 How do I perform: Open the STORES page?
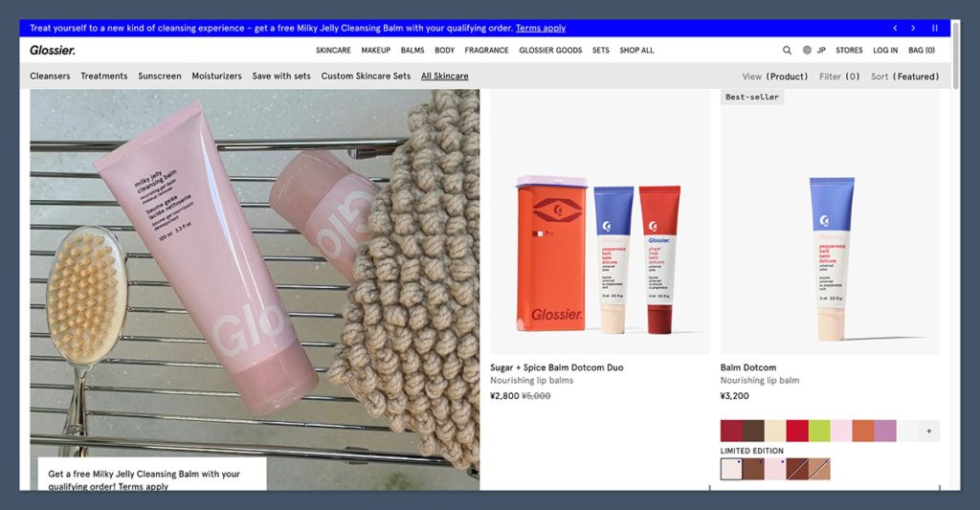[849, 50]
